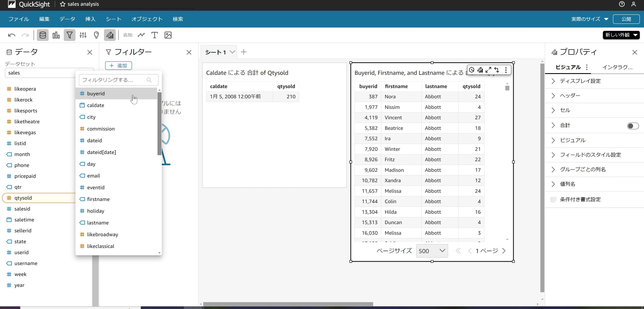Add a line chart visual icon
The height and width of the screenshot is (309, 644).
(141, 35)
